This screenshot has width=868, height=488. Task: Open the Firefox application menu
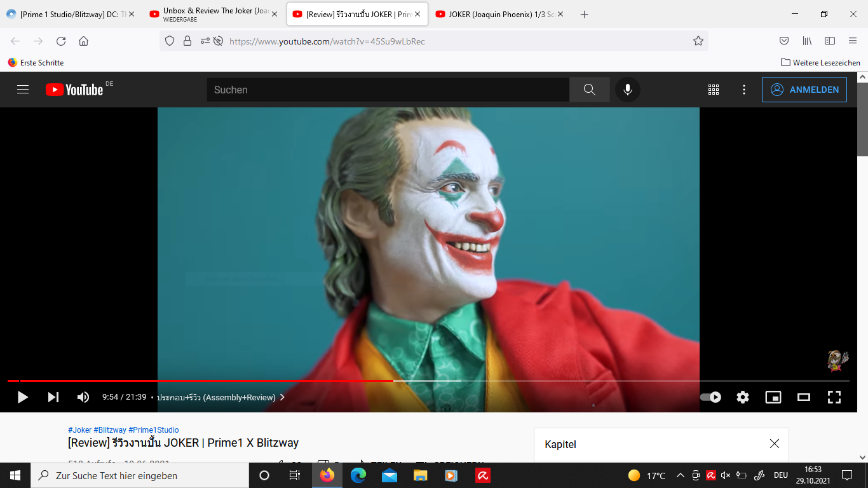pos(853,41)
